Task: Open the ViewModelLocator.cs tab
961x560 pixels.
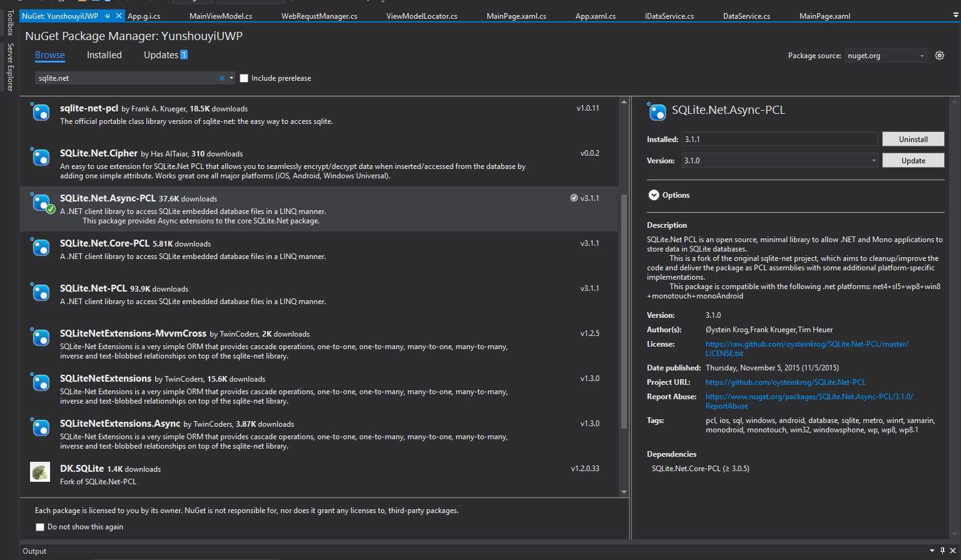Action: point(422,16)
